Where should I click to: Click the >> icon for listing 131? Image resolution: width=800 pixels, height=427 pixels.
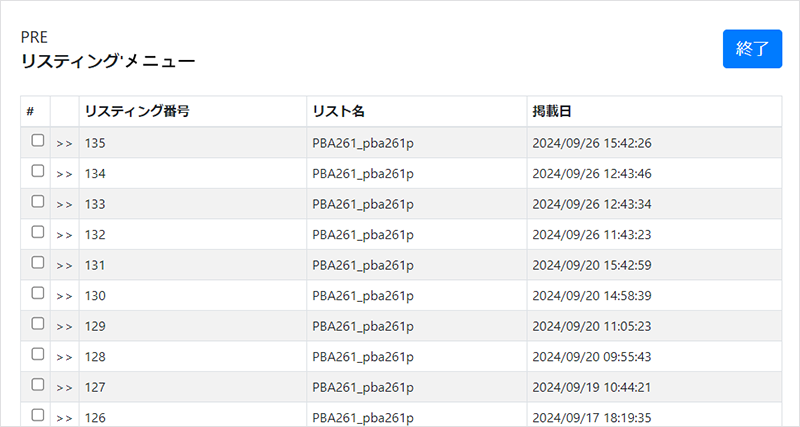[x=64, y=266]
